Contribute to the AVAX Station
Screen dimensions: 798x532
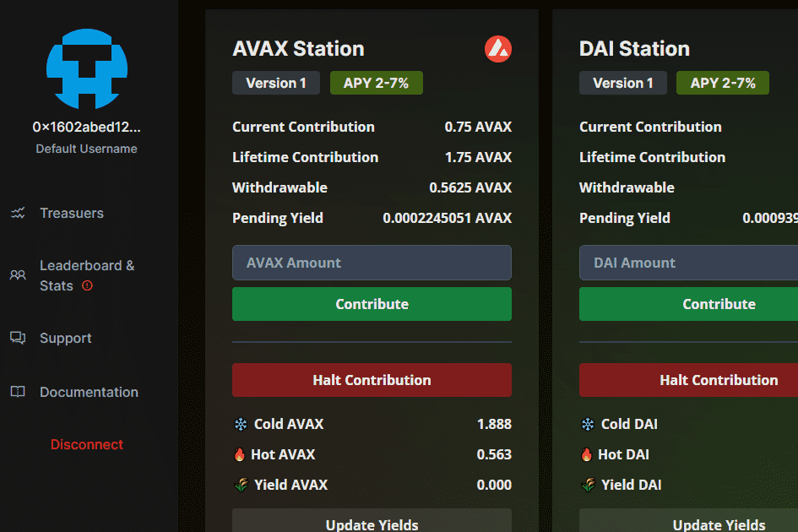pyautogui.click(x=372, y=304)
